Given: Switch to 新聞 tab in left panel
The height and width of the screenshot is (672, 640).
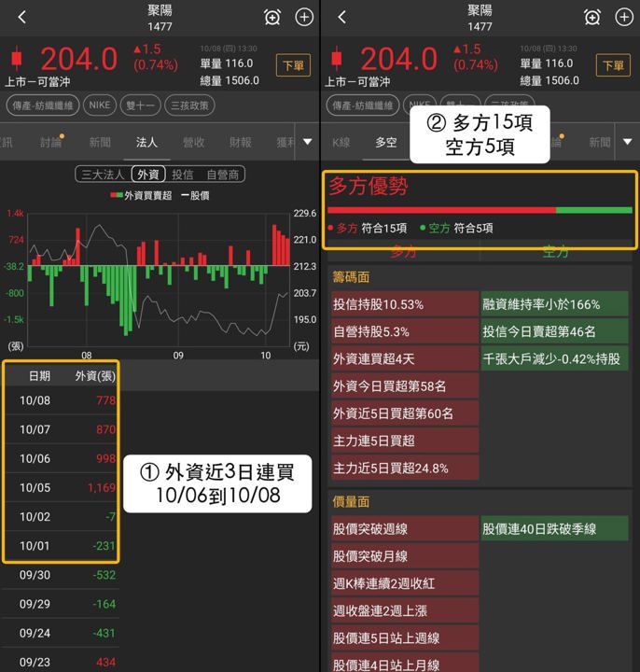Looking at the screenshot, I should pyautogui.click(x=100, y=142).
